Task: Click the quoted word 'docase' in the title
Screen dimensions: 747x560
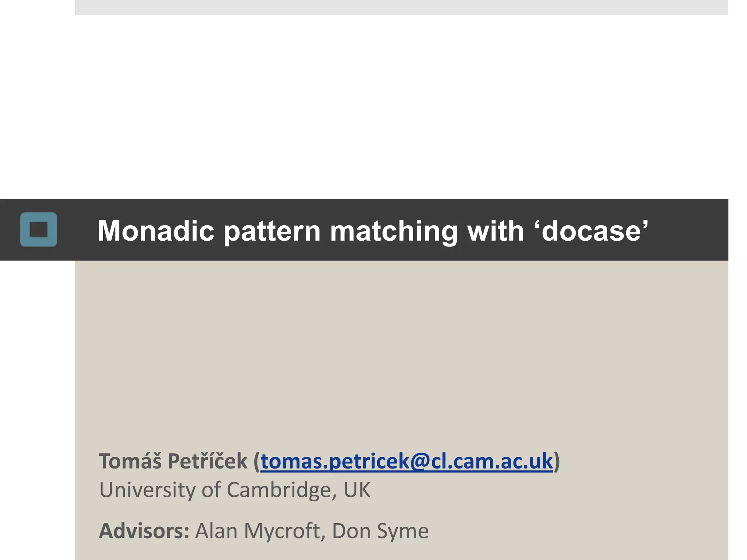Action: coord(591,230)
